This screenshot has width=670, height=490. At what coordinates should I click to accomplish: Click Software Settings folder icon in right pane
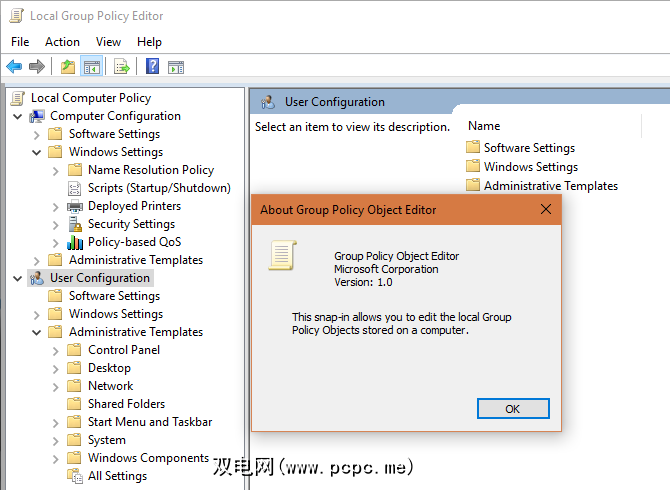473,147
